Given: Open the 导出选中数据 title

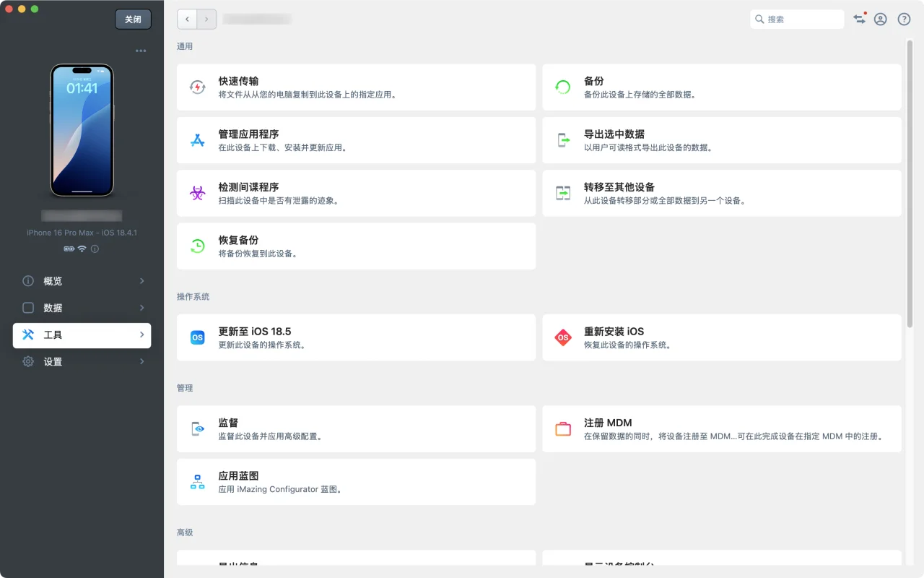Looking at the screenshot, I should click(614, 134).
